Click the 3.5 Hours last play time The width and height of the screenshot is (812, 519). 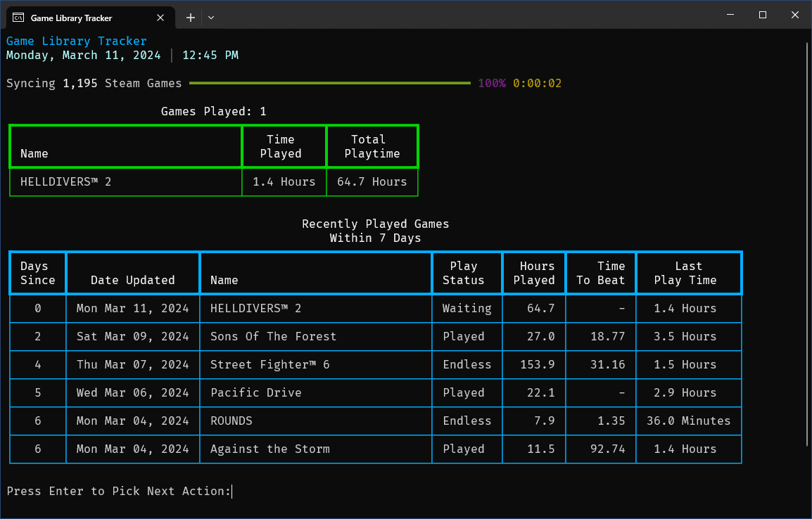(x=685, y=336)
